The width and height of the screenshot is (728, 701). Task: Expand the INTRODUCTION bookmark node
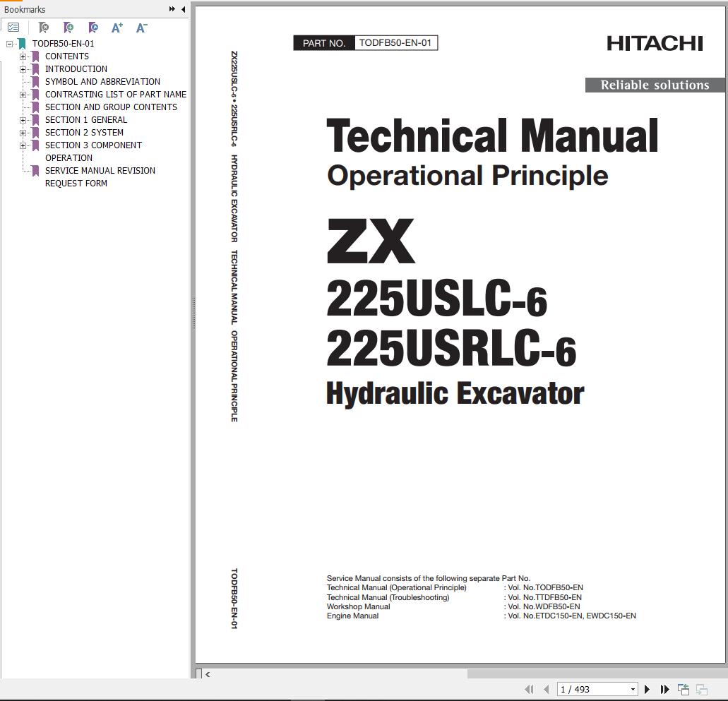pos(23,70)
